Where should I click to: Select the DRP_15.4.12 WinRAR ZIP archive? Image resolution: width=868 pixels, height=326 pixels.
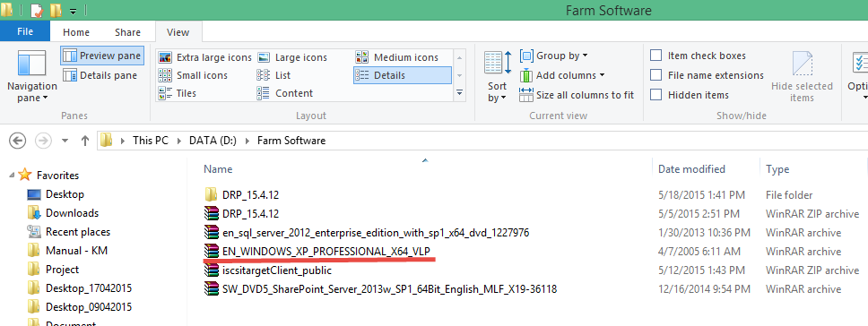[x=251, y=214]
